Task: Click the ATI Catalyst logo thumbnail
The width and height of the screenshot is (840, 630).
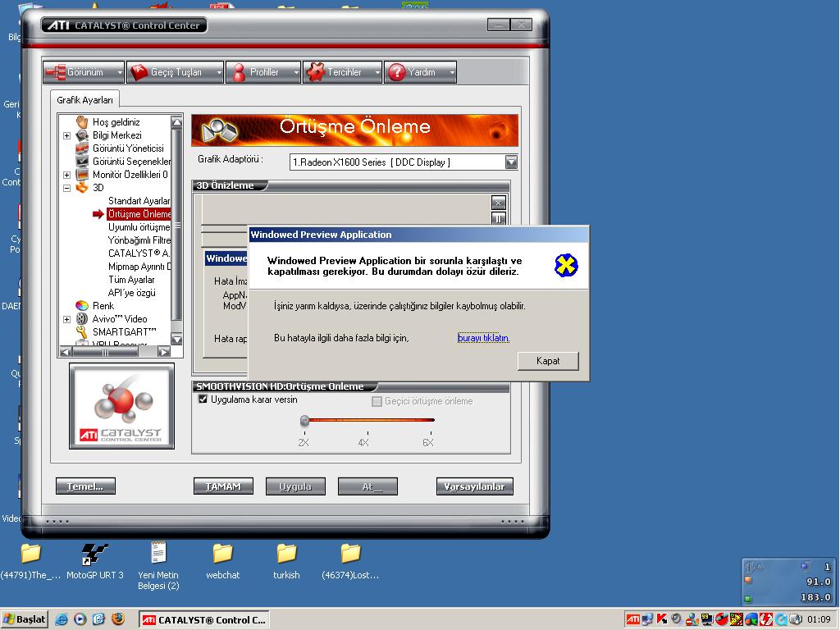Action: (121, 406)
